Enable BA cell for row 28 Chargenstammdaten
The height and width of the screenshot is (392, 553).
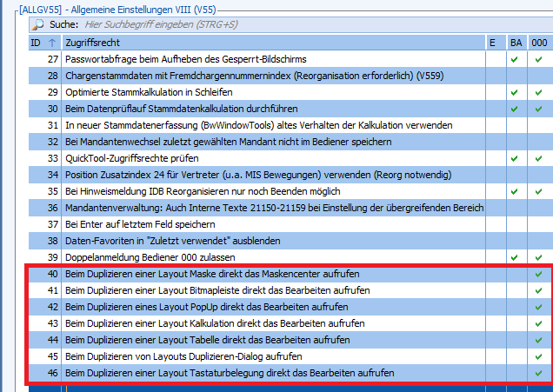coord(515,76)
